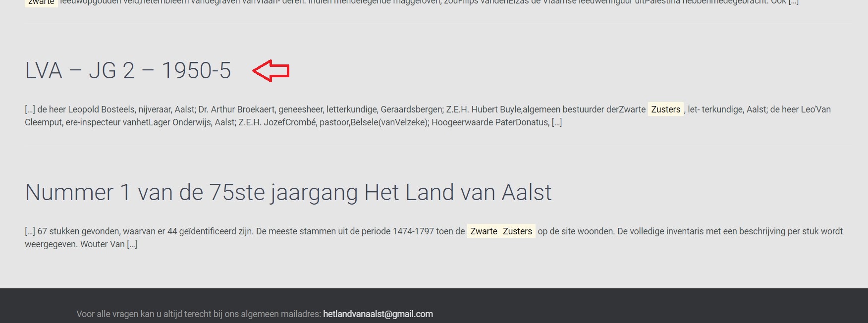The width and height of the screenshot is (868, 323).
Task: Click the partially visible 'Zwarte' highlight at top
Action: [x=41, y=2]
